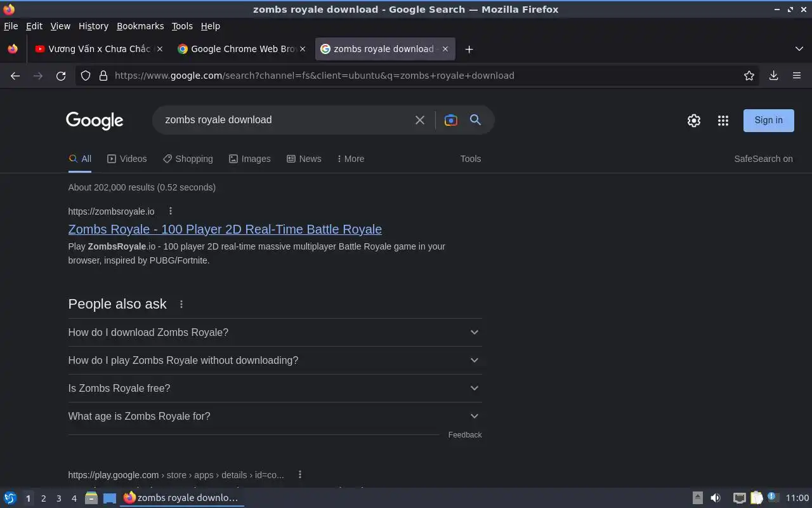Open the tracking protection shield icon
Image resolution: width=812 pixels, height=508 pixels.
[86, 76]
